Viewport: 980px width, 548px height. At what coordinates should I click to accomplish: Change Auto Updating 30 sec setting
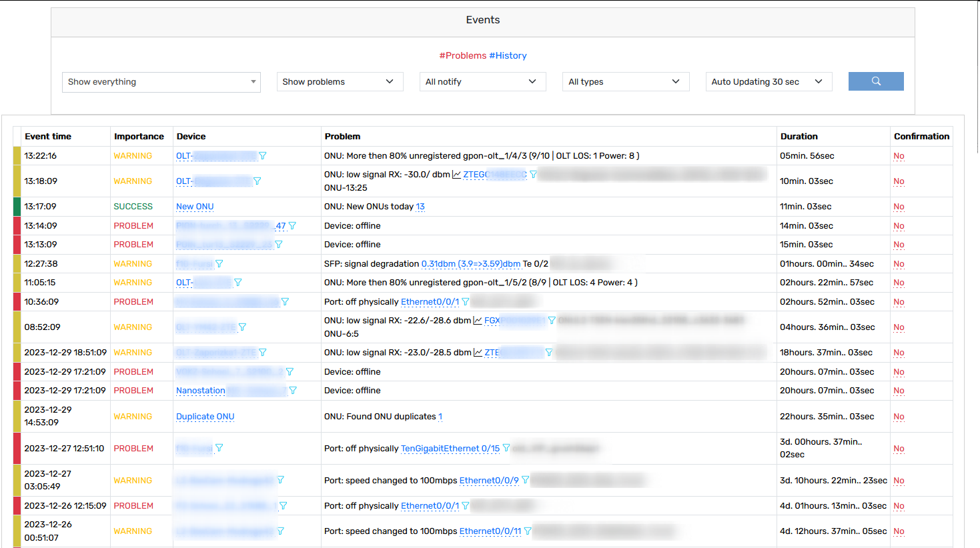[x=769, y=81]
